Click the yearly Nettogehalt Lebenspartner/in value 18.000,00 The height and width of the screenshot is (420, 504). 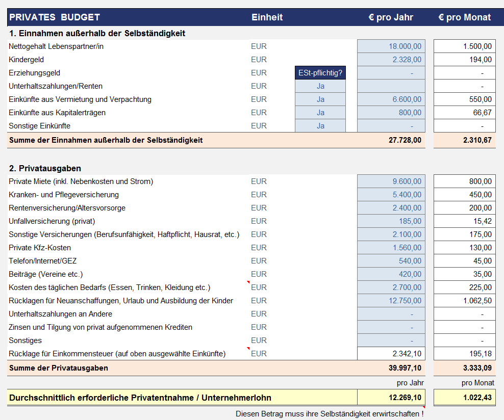pos(391,46)
